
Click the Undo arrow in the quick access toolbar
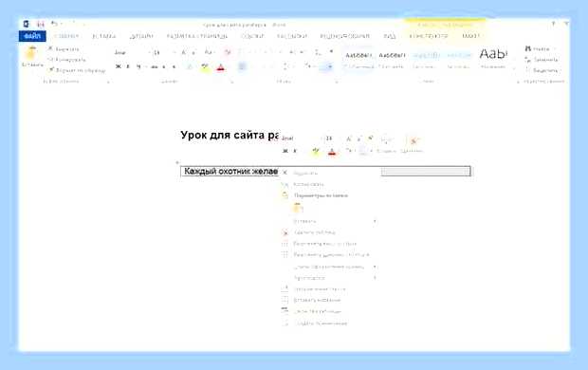pos(54,24)
